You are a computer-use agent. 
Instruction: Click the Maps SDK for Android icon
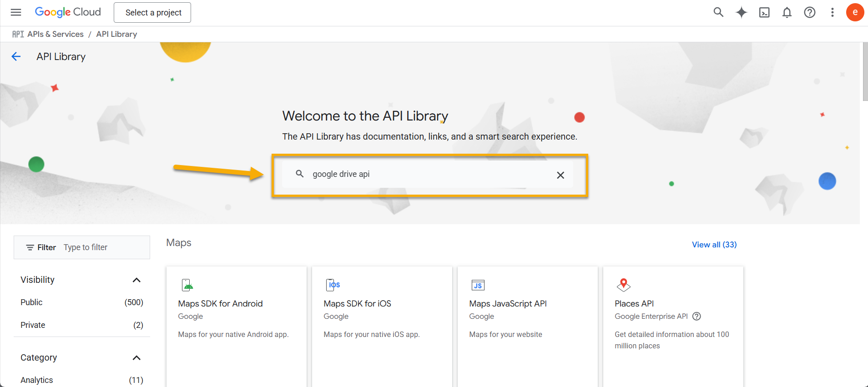187,285
